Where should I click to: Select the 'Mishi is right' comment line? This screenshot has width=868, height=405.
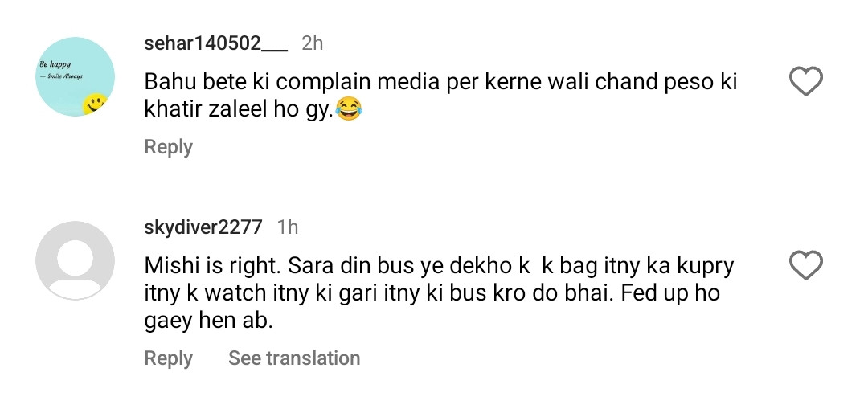pos(439,265)
